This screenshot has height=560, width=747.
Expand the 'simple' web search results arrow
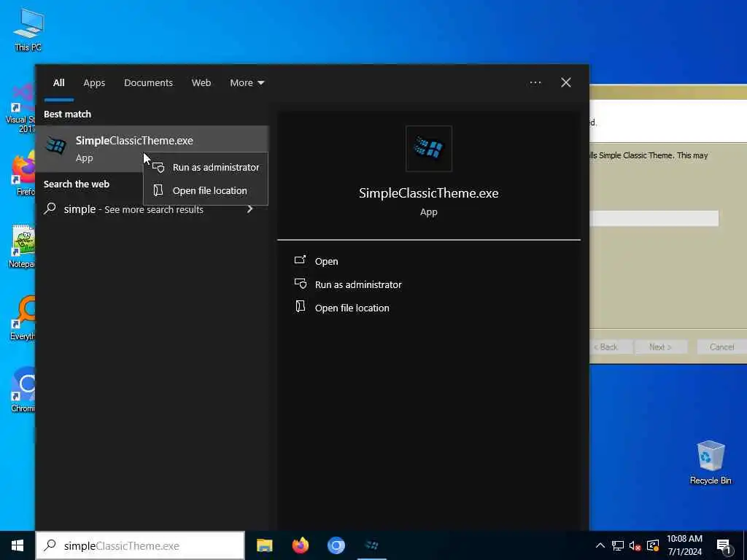click(249, 209)
